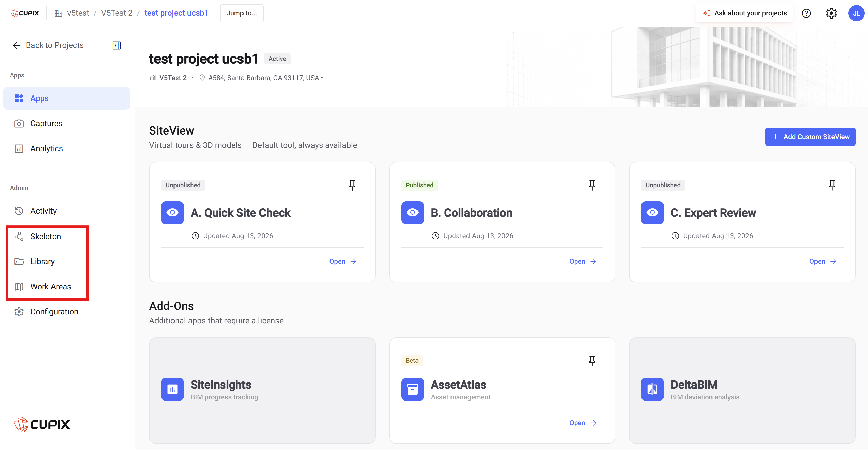868x450 pixels.
Task: Click the A. Quick Site Check title
Action: click(240, 213)
